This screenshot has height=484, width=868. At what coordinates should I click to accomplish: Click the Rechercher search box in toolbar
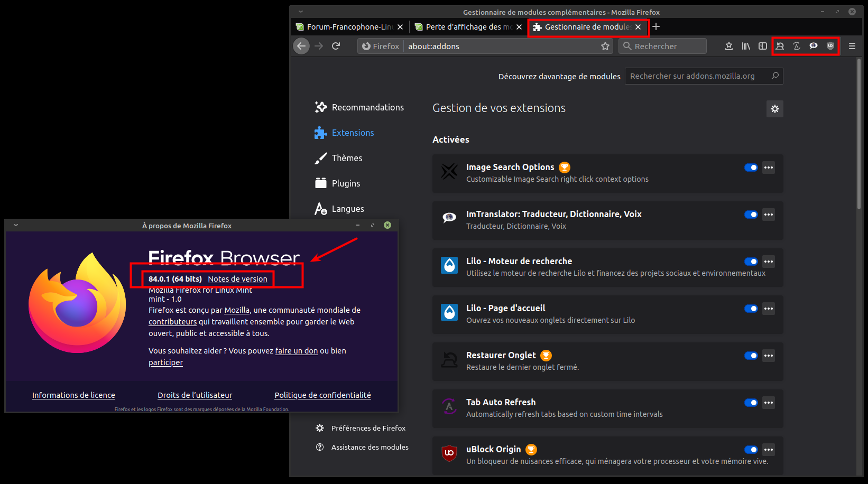tap(662, 46)
